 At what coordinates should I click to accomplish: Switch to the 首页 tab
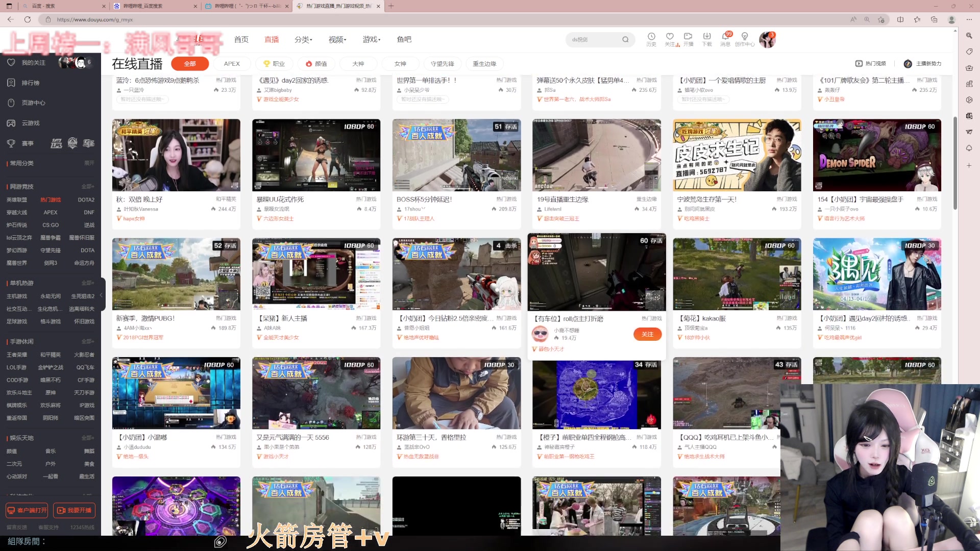click(241, 39)
